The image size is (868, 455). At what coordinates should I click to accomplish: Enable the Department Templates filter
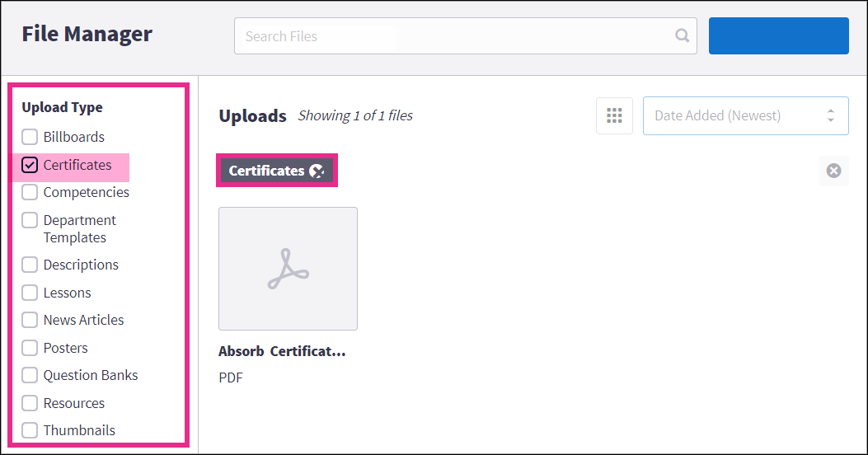30,220
